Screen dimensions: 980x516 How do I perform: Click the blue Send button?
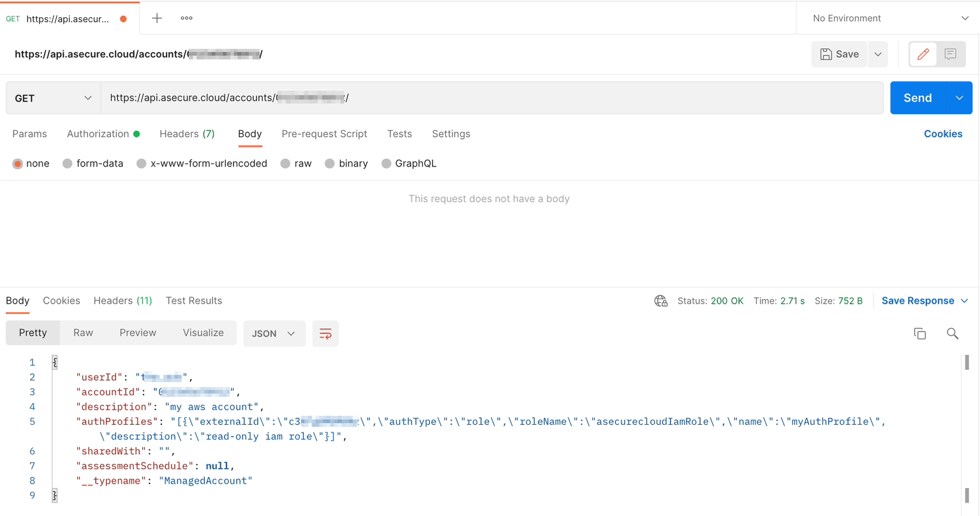(x=917, y=98)
